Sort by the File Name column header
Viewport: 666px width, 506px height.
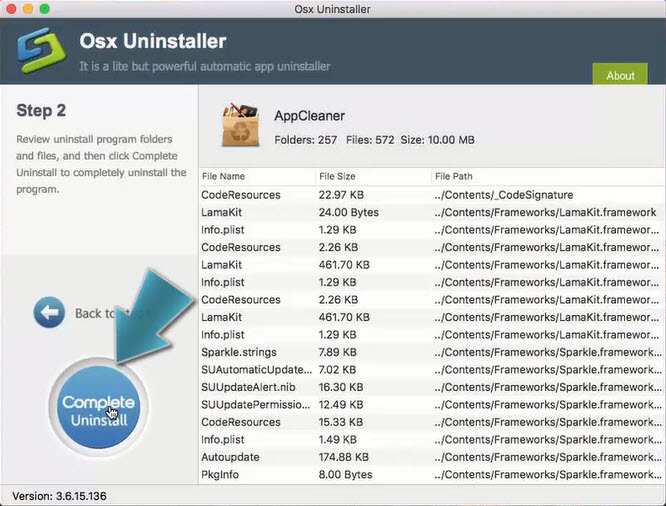(x=257, y=176)
